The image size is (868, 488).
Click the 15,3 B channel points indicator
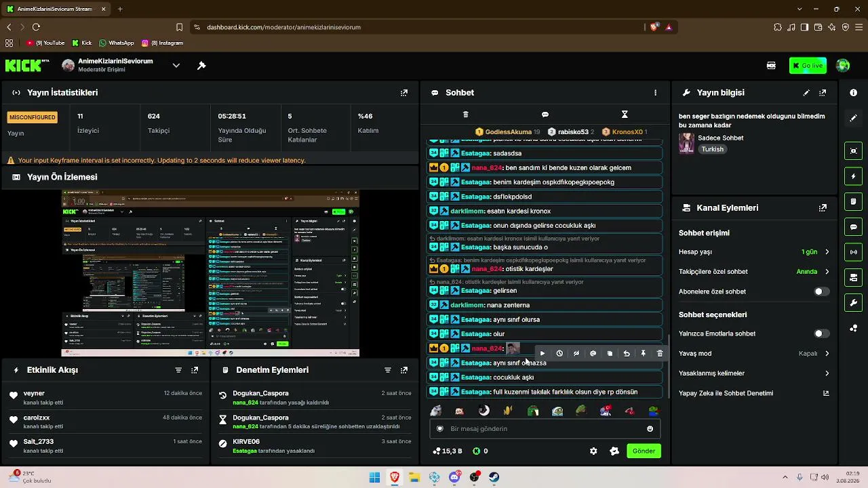448,451
